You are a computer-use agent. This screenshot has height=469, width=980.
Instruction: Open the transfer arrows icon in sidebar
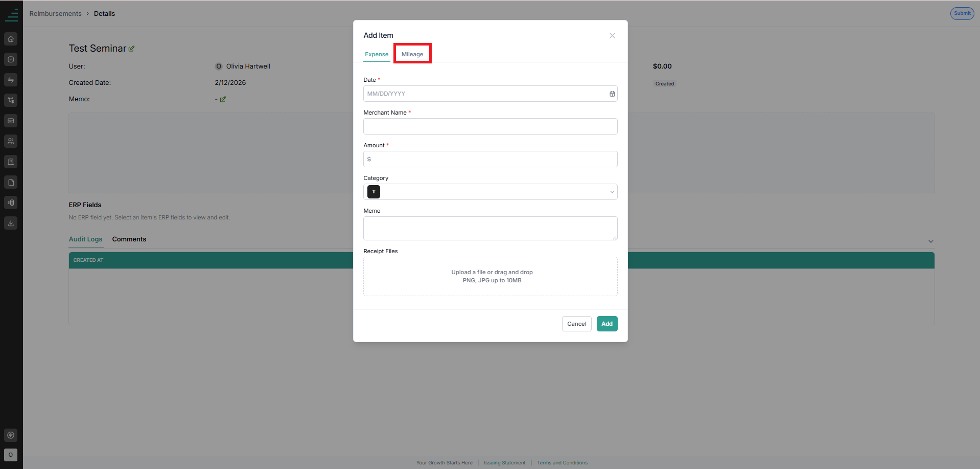tap(11, 80)
